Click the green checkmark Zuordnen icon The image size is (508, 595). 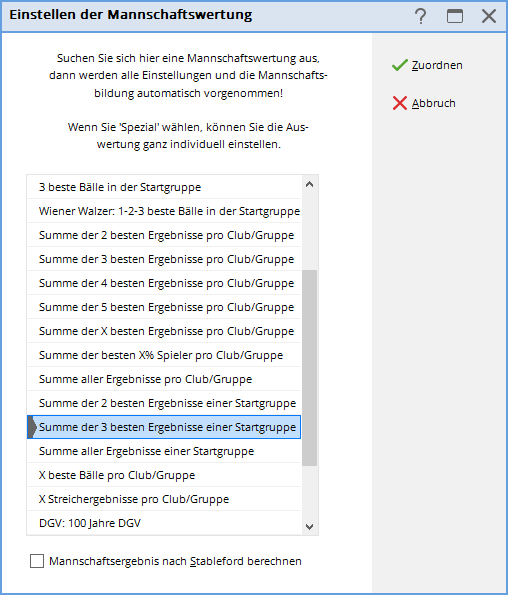click(399, 65)
